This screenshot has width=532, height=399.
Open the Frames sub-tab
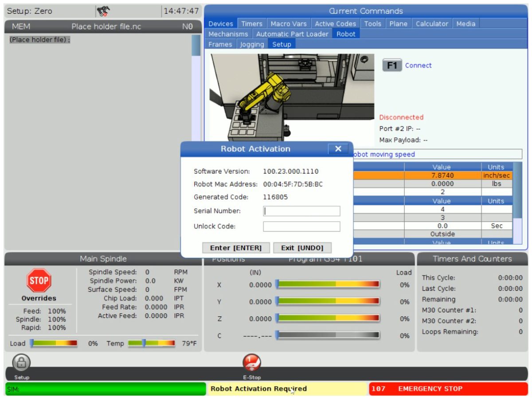(x=220, y=44)
